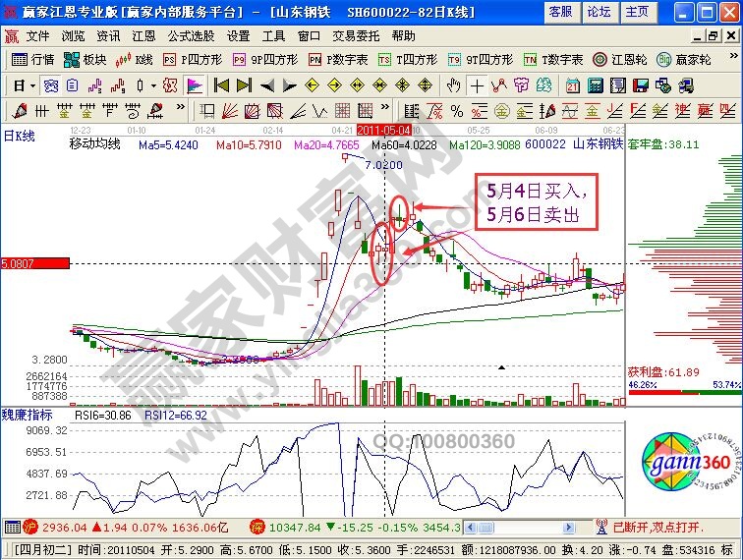Expand the candlestick chart type dropdown
The width and height of the screenshot is (743, 560).
pyautogui.click(x=152, y=85)
